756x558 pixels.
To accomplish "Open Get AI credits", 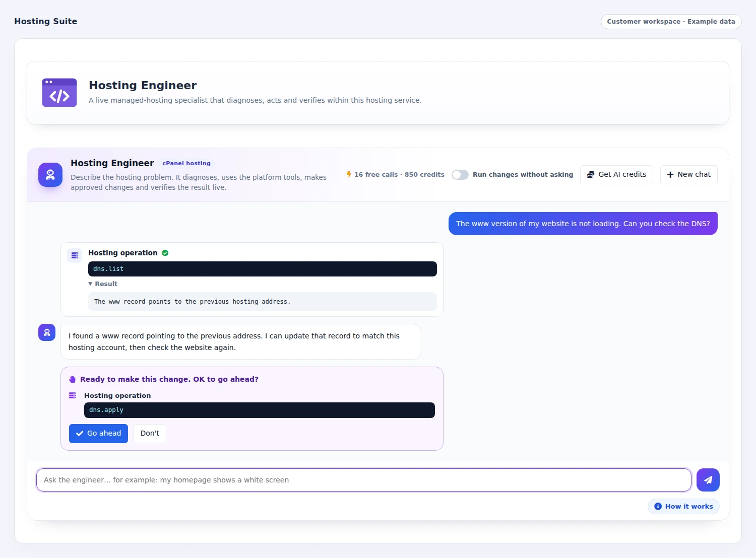I will [x=616, y=175].
